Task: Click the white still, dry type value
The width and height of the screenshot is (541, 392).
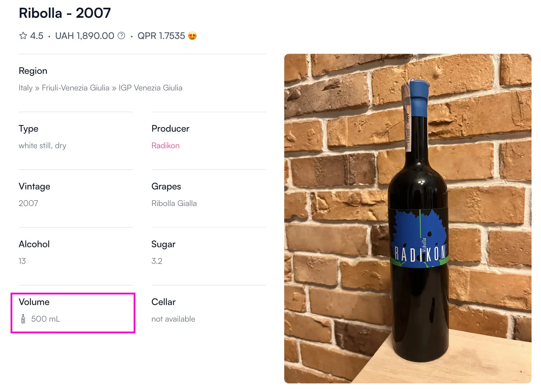Action: pyautogui.click(x=42, y=146)
